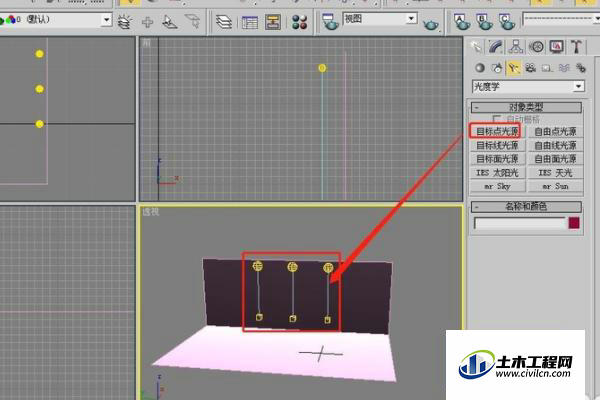Select the Space Warps category icon

click(564, 68)
